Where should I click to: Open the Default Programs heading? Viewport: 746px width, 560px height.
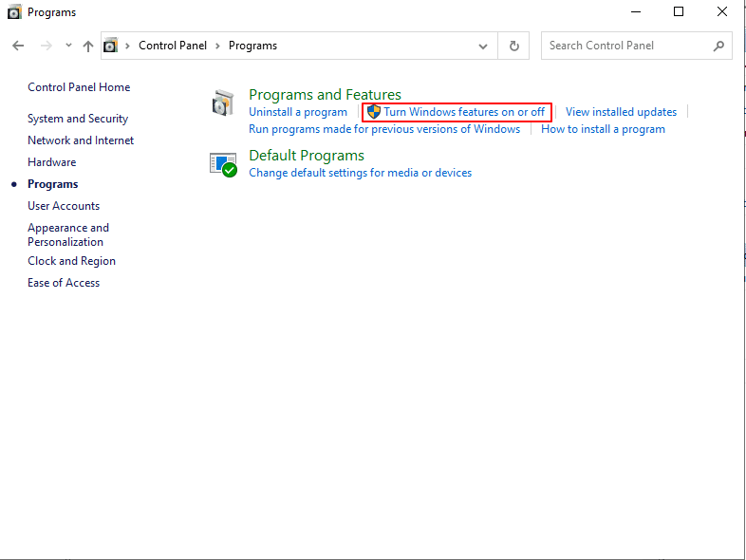307,155
